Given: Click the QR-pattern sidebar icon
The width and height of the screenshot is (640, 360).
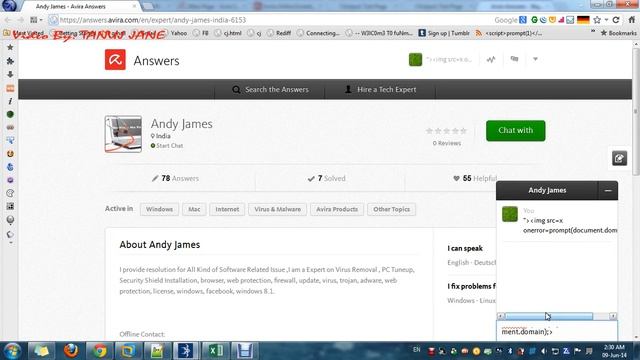Looking at the screenshot, I should [10, 207].
